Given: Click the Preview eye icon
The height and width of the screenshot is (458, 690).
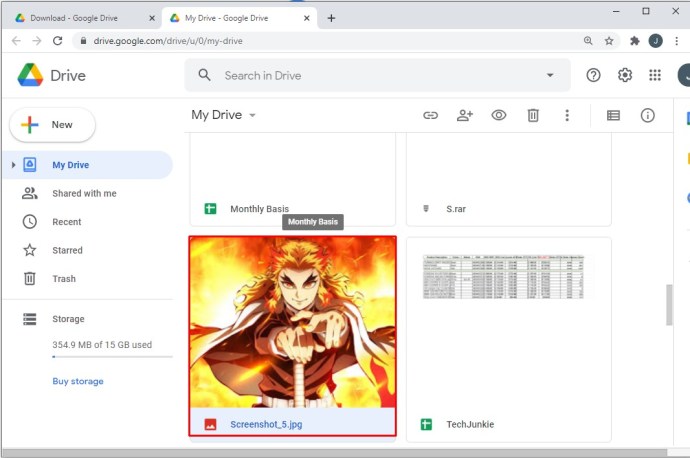Looking at the screenshot, I should 499,115.
